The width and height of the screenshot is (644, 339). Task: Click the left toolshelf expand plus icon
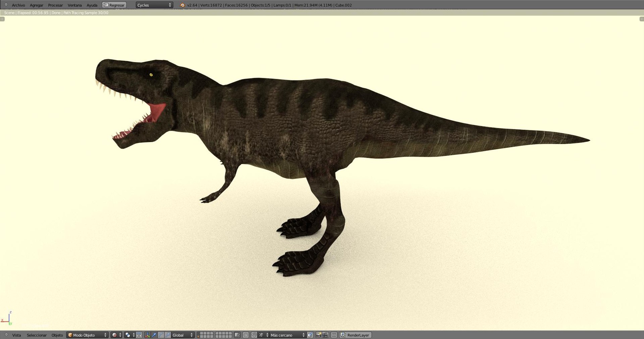tap(2, 19)
